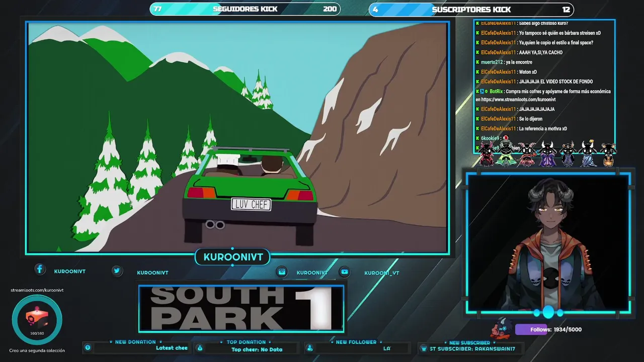The image size is (644, 362).
Task: Click the Twitter bird icon
Action: click(x=117, y=270)
